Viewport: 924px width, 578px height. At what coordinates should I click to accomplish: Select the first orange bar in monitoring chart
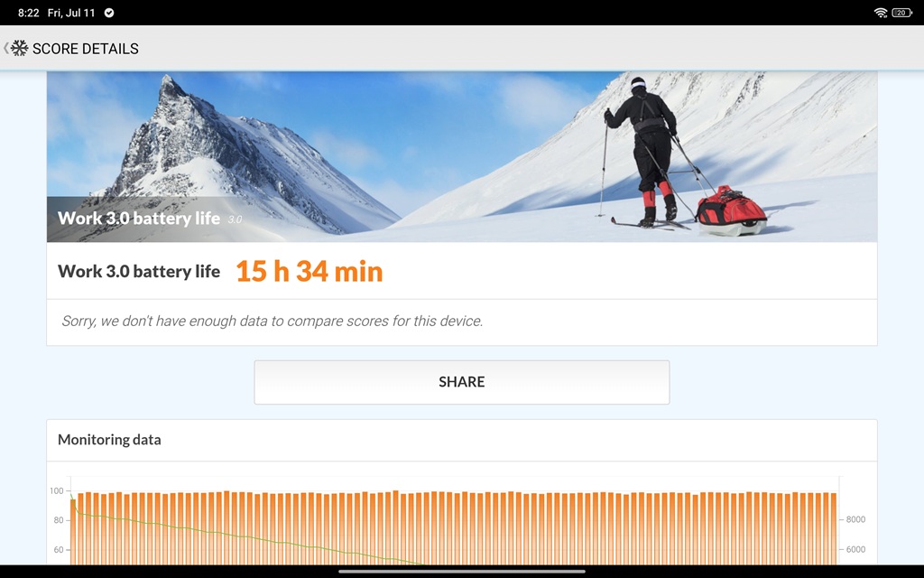[74, 531]
